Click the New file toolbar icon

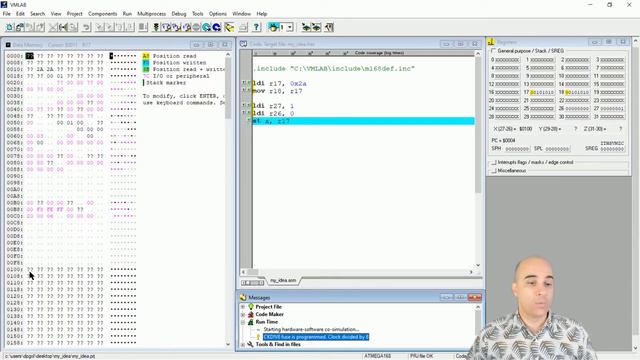pos(9,27)
